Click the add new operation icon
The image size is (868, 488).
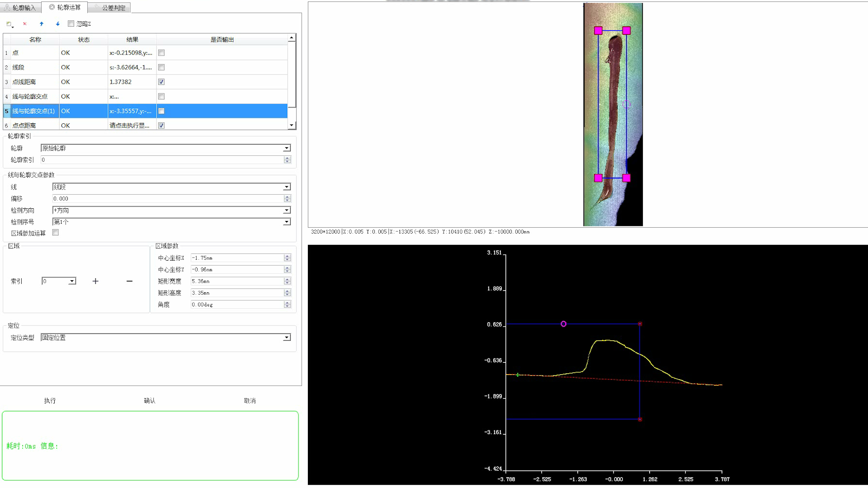(9, 24)
